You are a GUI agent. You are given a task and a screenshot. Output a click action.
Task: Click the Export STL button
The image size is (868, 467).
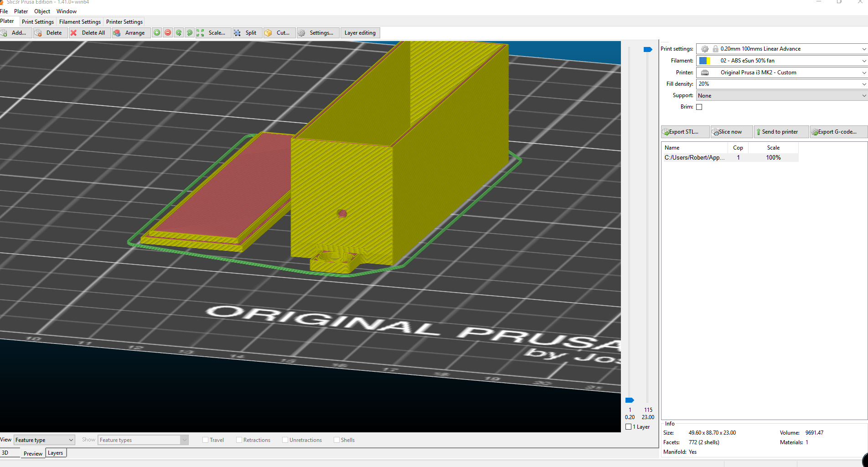pyautogui.click(x=685, y=132)
